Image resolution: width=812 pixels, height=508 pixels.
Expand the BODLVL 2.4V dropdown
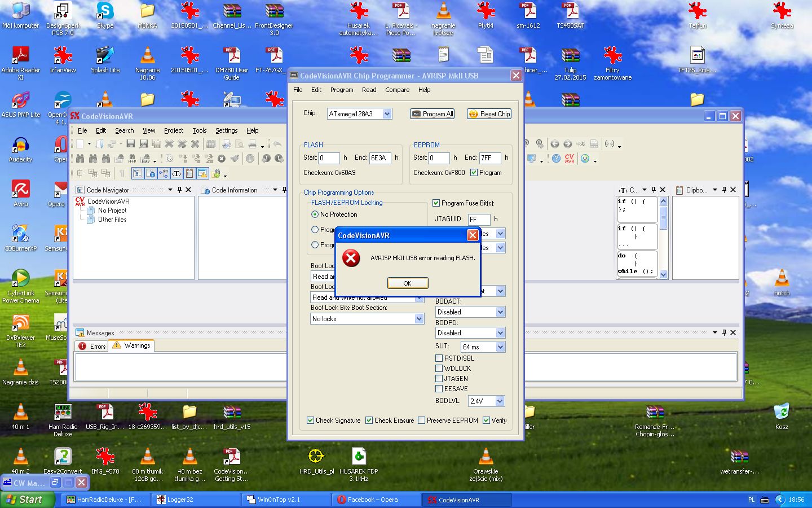pyautogui.click(x=500, y=401)
